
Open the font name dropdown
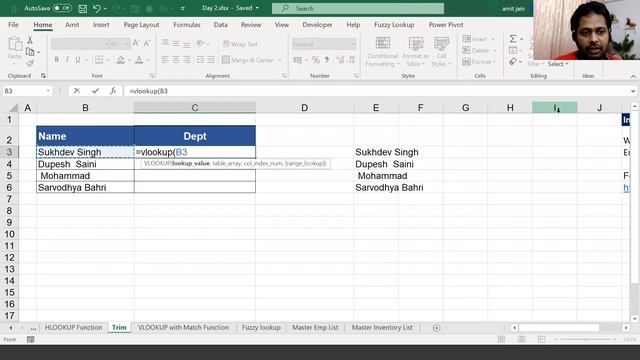106,44
